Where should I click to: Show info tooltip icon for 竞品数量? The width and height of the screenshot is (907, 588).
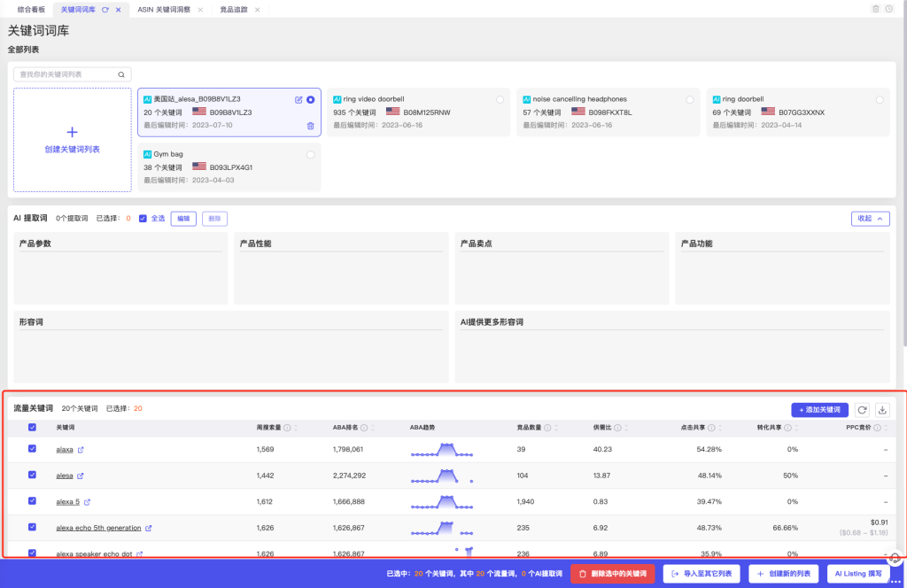point(547,428)
